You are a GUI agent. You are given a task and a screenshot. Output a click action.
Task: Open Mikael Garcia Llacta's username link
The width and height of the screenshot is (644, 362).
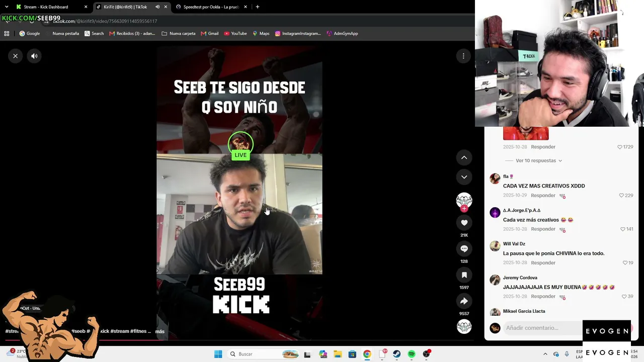click(524, 311)
